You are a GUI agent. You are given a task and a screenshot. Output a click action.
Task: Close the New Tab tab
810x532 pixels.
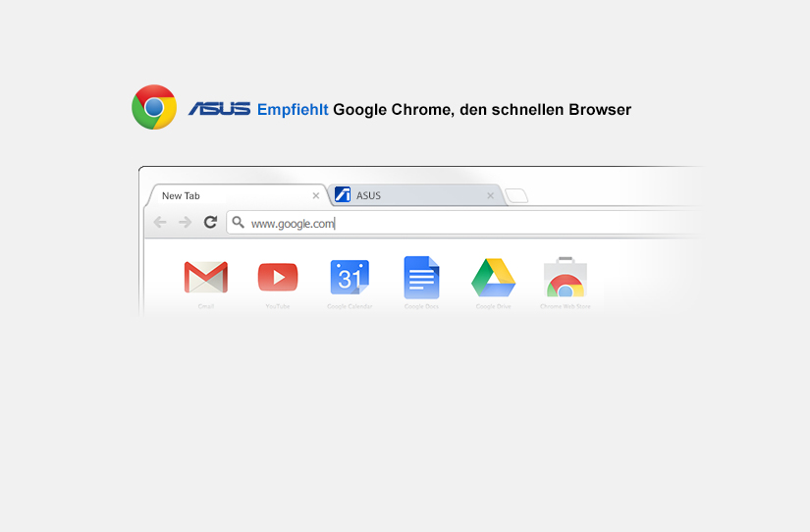coord(315,195)
